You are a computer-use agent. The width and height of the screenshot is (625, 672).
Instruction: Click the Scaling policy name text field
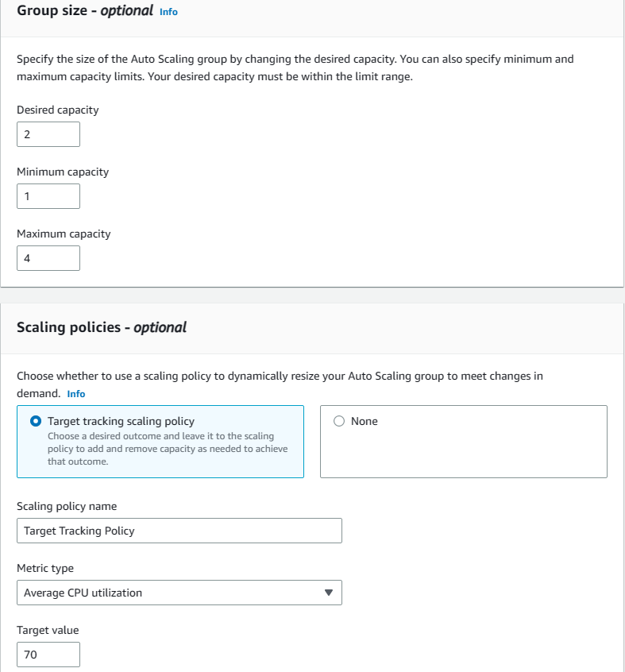click(179, 531)
